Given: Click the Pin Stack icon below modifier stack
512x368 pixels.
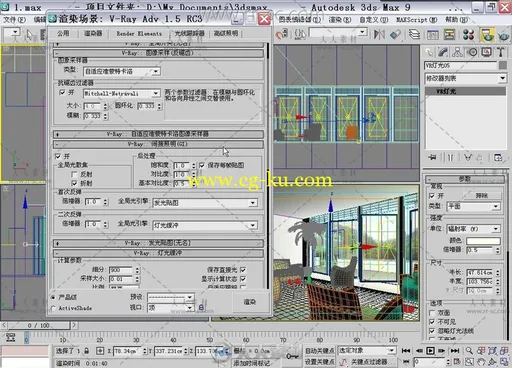Looking at the screenshot, I should click(x=433, y=157).
